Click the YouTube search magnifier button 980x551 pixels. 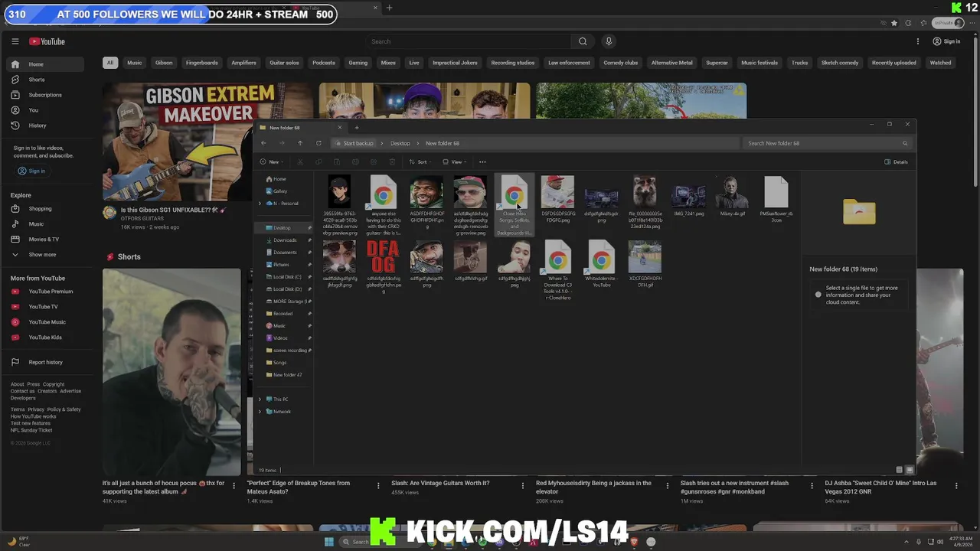tap(583, 41)
